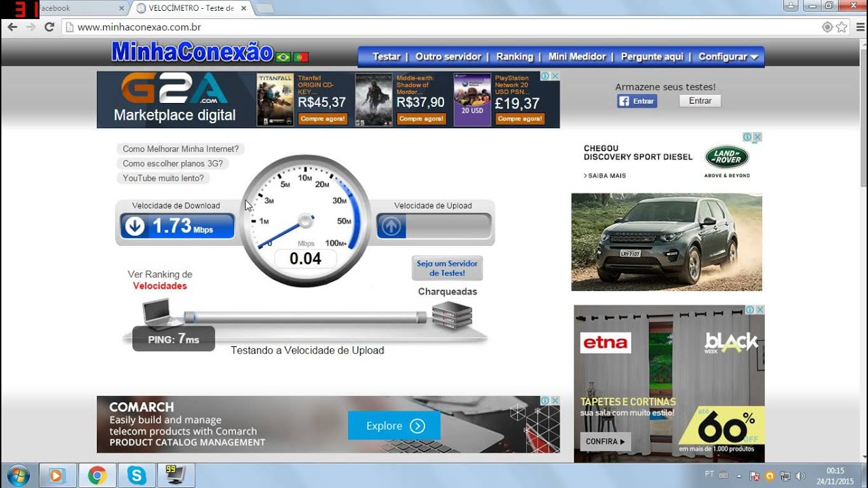Screen dimensions: 868x488
Task: Close the VELOCÍMETRO tab
Action: coord(243,8)
